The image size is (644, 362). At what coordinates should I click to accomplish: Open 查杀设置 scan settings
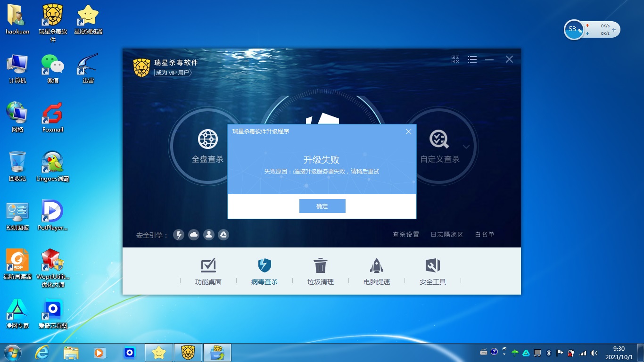(x=406, y=234)
